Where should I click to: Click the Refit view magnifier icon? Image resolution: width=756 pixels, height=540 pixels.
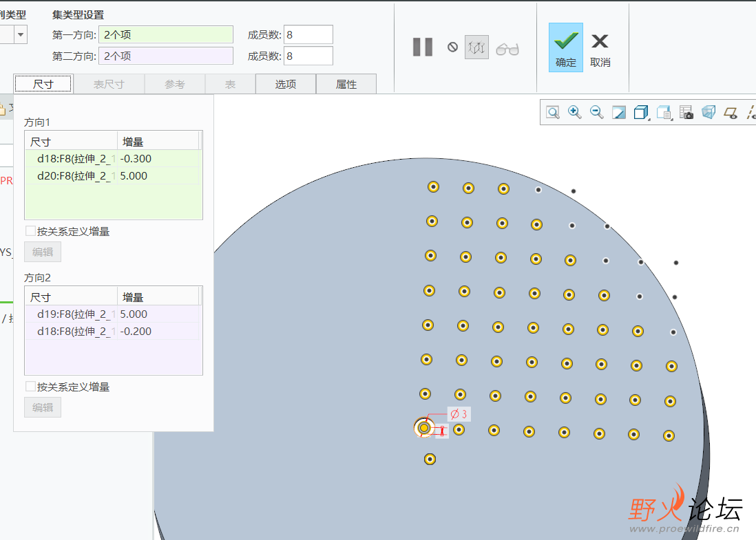552,113
